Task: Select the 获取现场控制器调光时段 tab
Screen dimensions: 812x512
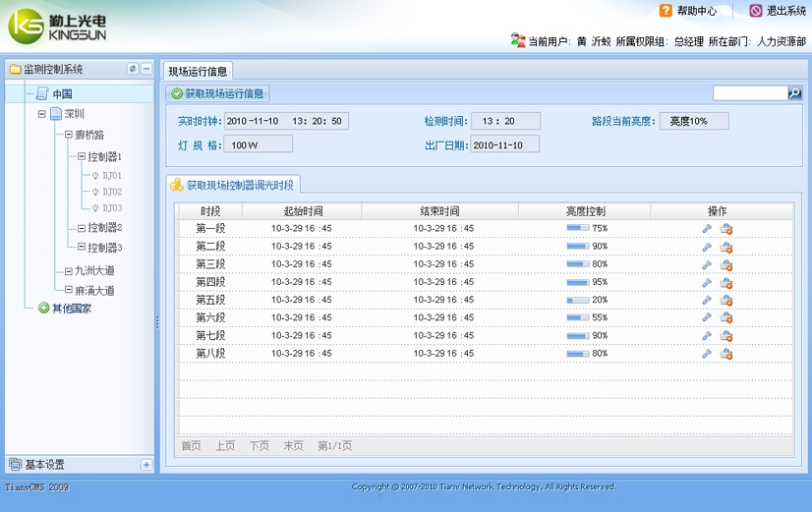Action: pos(232,185)
